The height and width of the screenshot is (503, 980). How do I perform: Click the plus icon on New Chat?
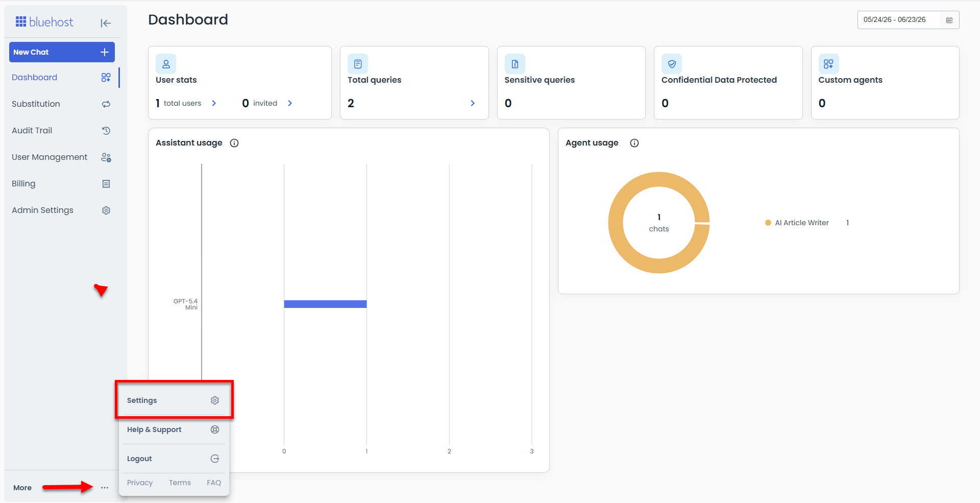pos(105,52)
